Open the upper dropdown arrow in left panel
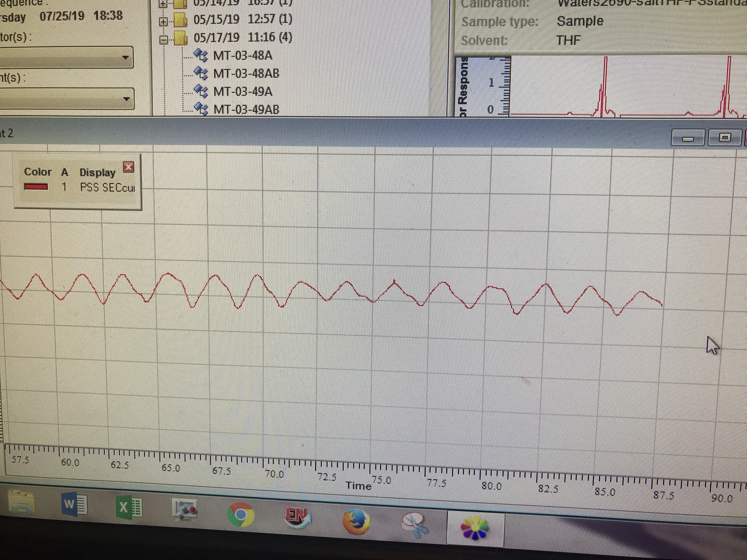The width and height of the screenshot is (747, 560). [125, 58]
